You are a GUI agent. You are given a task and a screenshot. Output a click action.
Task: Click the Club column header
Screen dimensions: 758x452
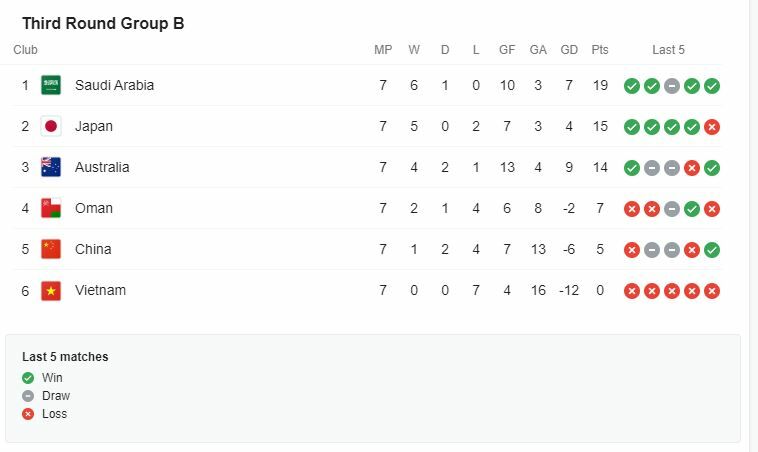(25, 49)
